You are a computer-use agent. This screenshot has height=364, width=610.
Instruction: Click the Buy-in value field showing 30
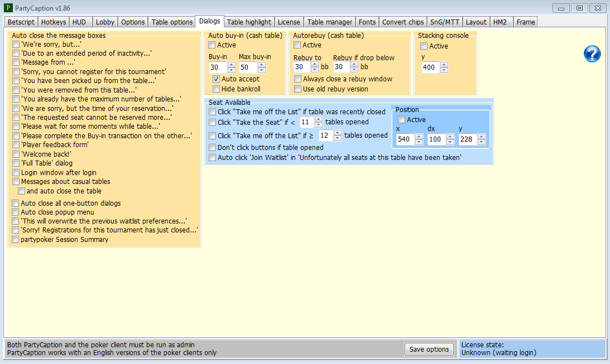(x=218, y=67)
